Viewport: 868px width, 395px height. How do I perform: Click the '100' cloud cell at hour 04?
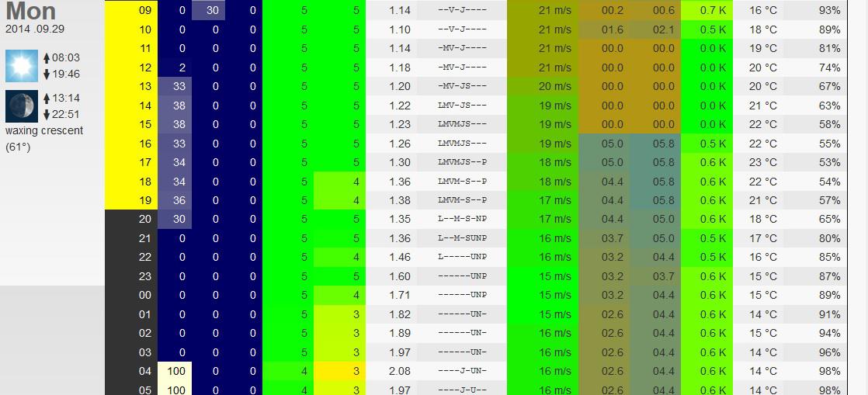(x=175, y=371)
